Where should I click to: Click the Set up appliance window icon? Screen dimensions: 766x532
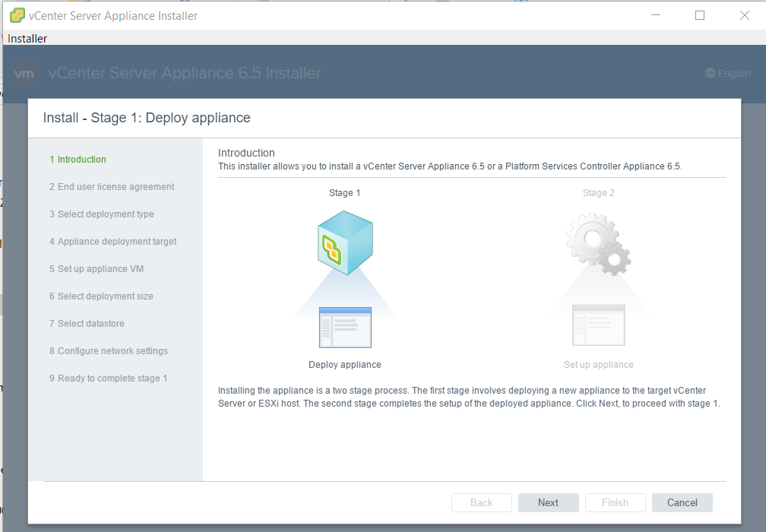599,325
